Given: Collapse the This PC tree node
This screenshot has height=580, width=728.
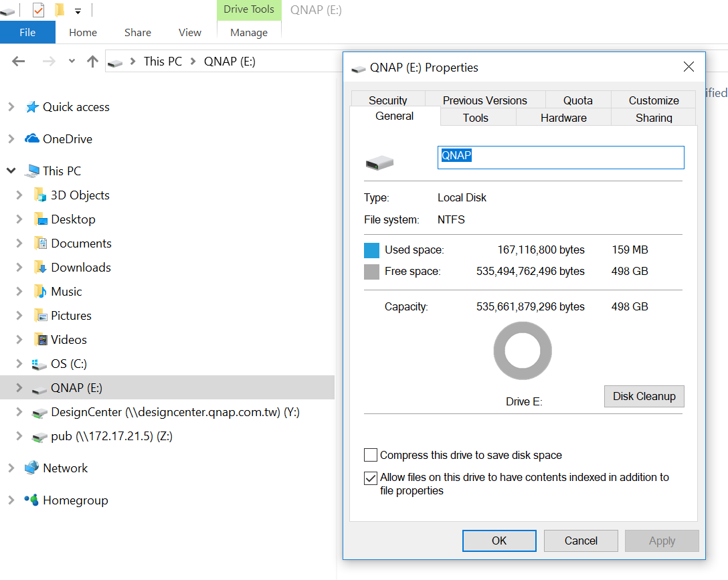Looking at the screenshot, I should point(11,171).
